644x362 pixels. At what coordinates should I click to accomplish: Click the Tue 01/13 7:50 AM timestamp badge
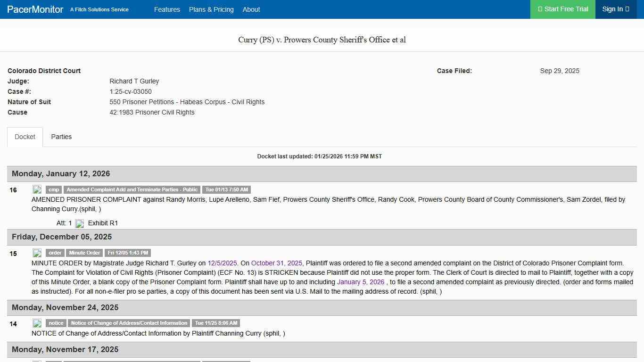click(x=227, y=189)
